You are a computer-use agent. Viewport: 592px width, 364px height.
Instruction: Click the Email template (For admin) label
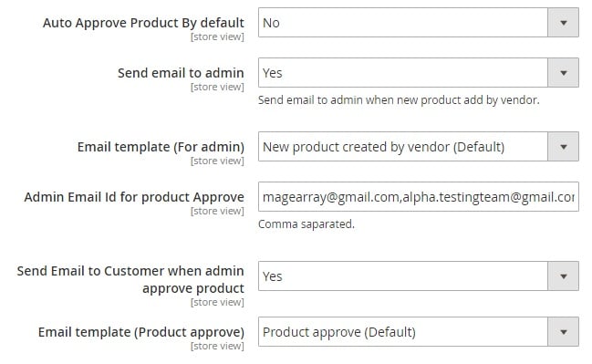click(161, 147)
